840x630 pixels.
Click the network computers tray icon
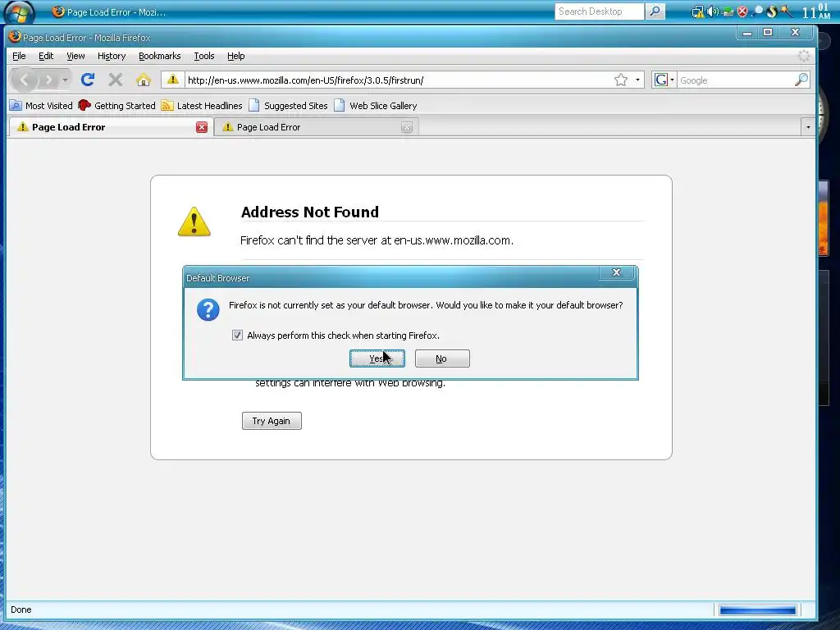[697, 11]
